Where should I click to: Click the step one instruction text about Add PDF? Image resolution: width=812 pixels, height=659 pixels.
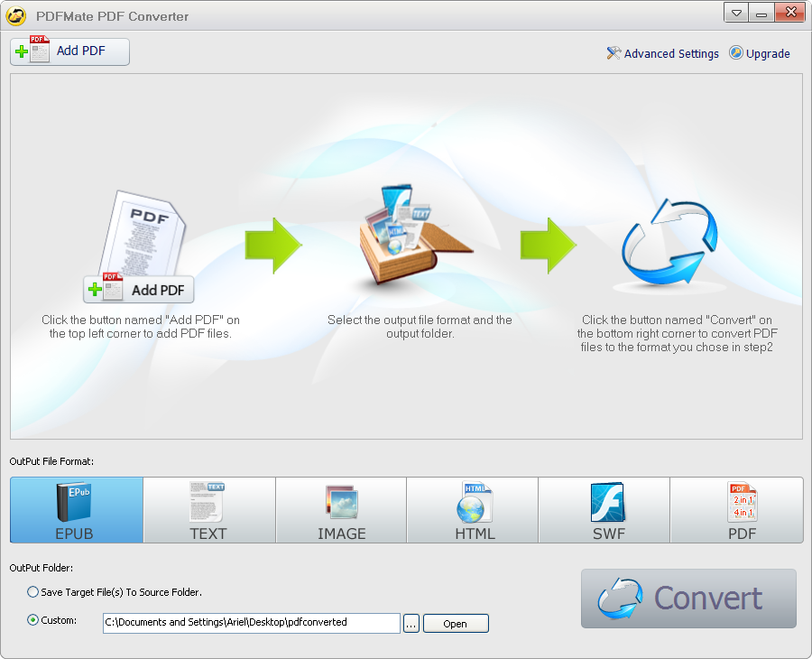click(141, 327)
